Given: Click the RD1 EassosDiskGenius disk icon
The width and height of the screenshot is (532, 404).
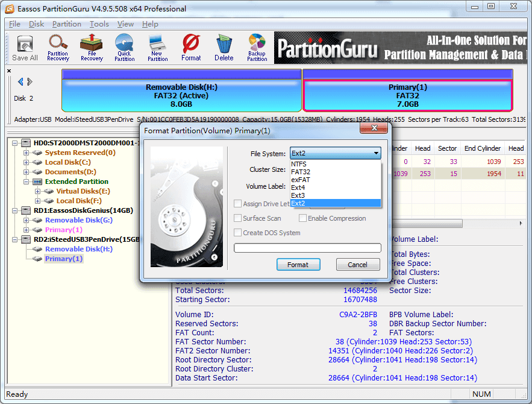Looking at the screenshot, I should [x=26, y=210].
